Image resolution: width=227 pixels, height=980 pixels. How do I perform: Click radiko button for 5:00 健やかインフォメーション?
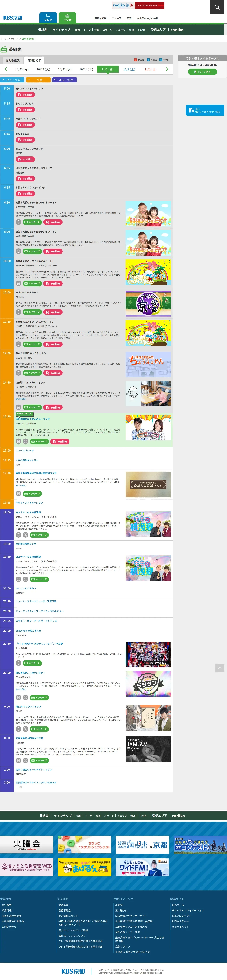pos(25,95)
